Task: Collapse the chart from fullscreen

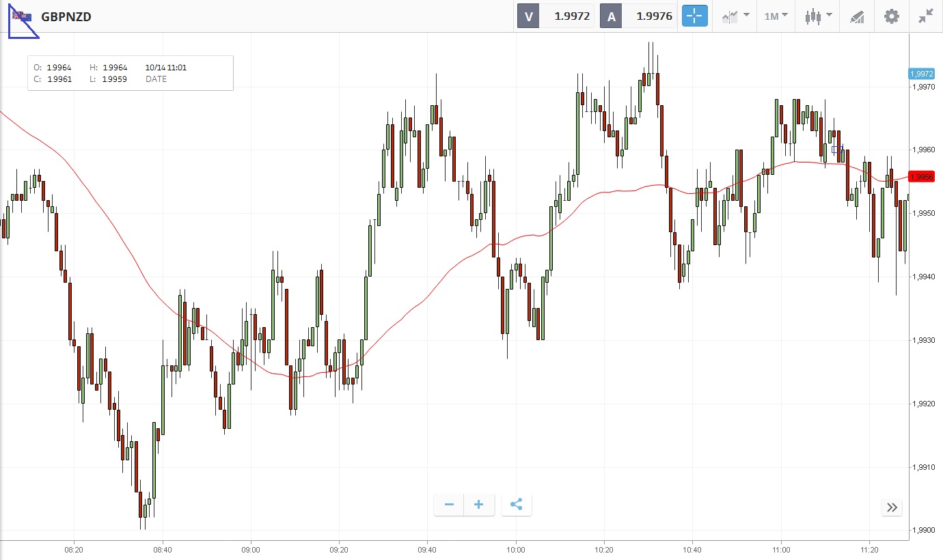Action: pos(926,16)
